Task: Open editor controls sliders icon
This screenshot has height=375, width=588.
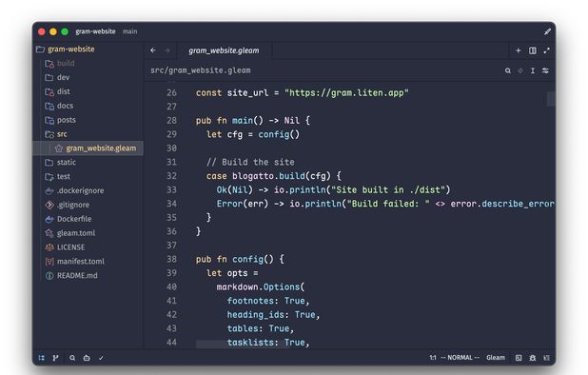Action: pos(545,70)
